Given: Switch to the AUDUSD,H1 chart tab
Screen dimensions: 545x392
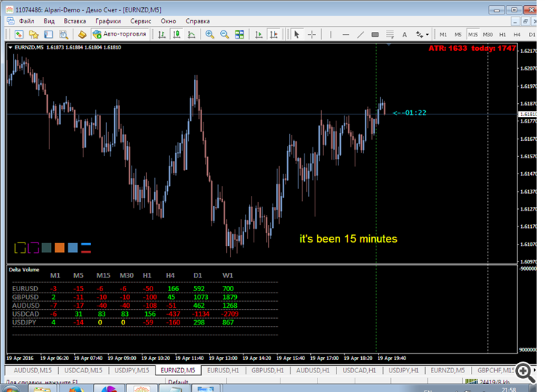Looking at the screenshot, I should pos(312,370).
